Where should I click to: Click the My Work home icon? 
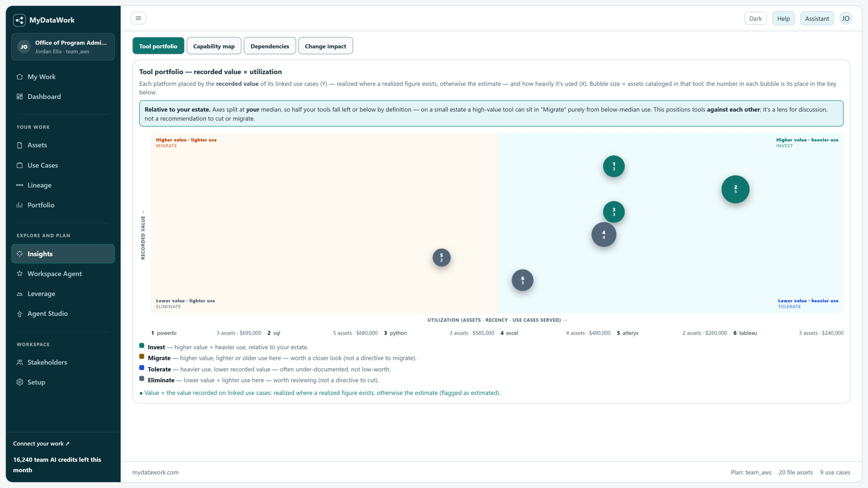point(20,77)
